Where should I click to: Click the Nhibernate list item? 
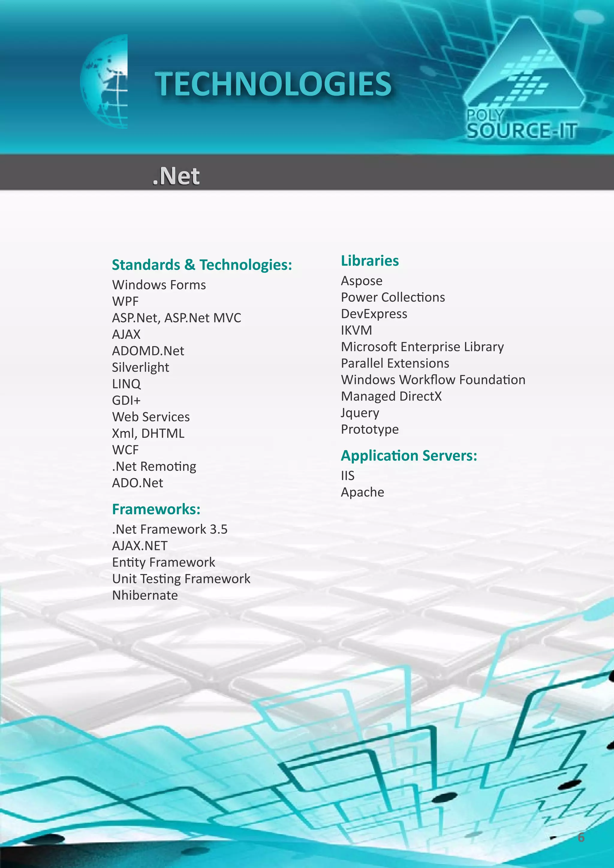145,596
